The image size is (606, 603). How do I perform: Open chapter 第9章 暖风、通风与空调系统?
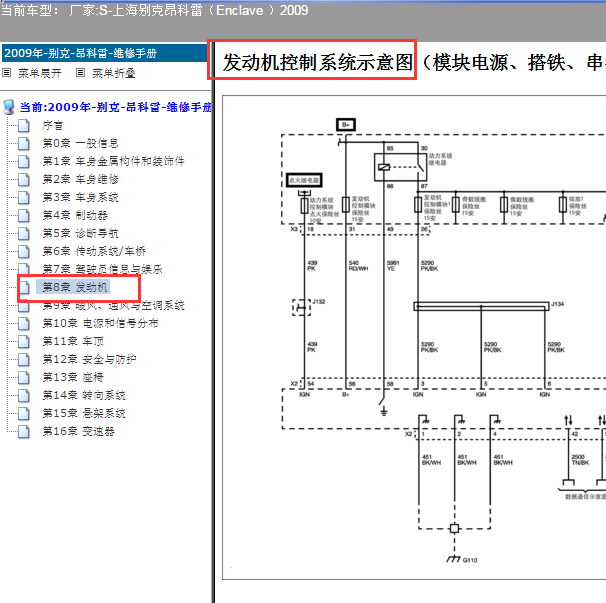click(x=113, y=305)
